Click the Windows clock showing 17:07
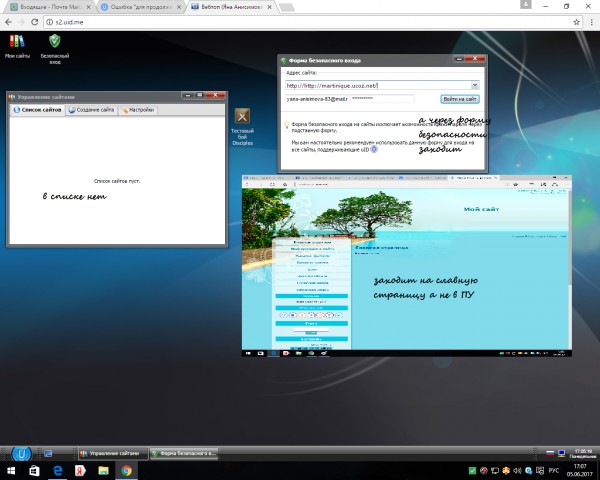Viewport: 600px width, 480px height. click(x=580, y=470)
